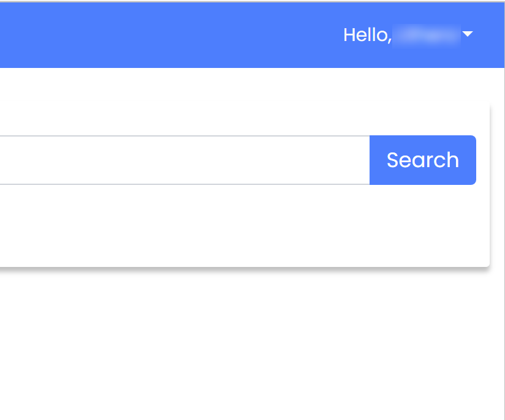Viewport: 505px width, 420px height.
Task: Place cursor in box left of Search
Action: pyautogui.click(x=184, y=160)
